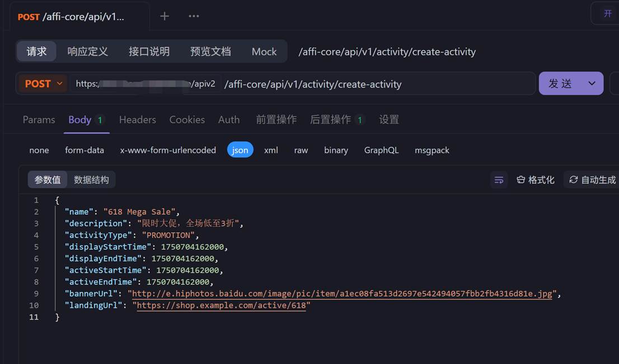Select the form-data body type
Screen dimensions: 619x364
85,150
